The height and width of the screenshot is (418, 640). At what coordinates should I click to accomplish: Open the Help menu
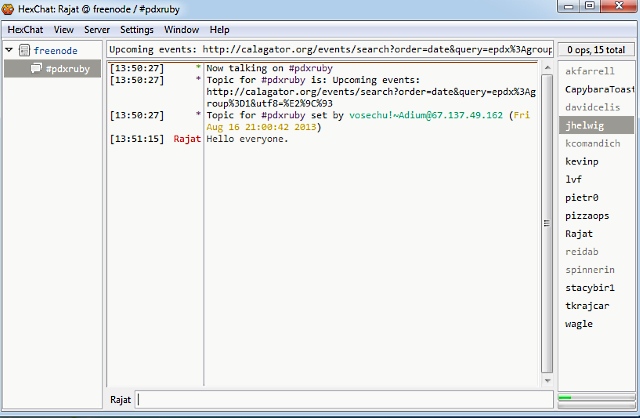pos(219,30)
